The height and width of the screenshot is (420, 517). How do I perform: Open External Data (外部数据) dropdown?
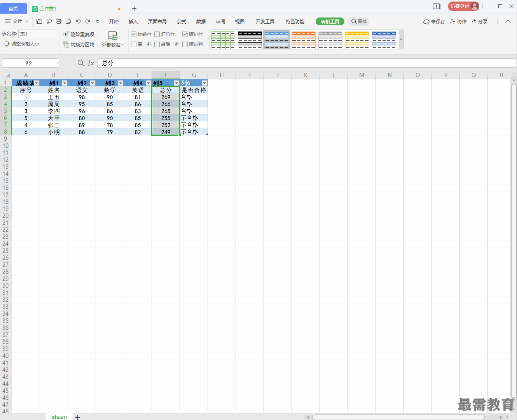point(112,40)
